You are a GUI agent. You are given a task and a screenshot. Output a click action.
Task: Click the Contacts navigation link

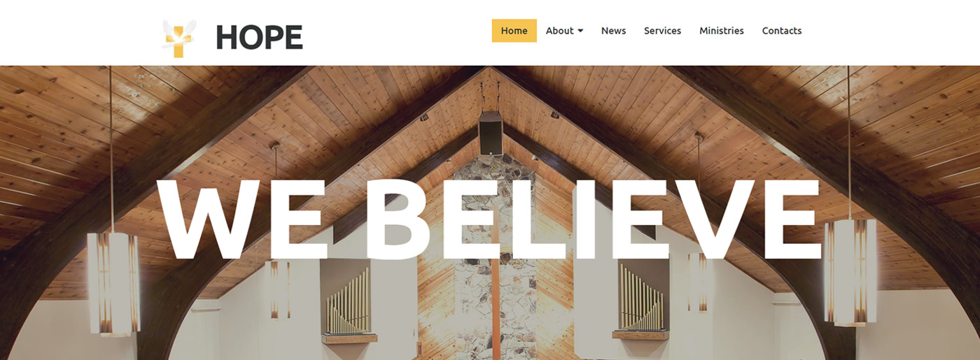(x=782, y=31)
